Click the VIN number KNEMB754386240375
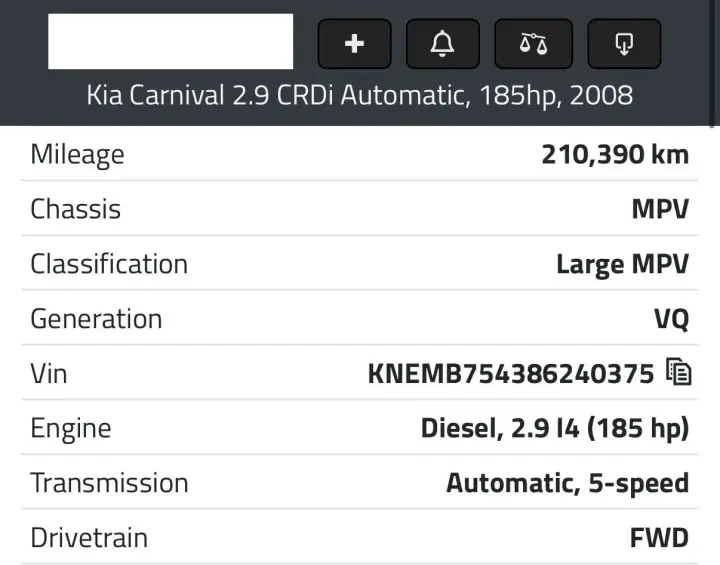 511,373
